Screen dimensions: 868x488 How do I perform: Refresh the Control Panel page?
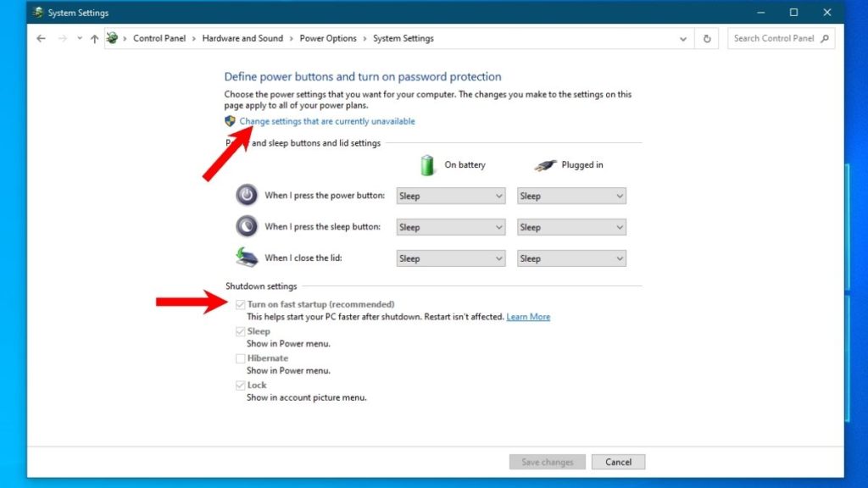point(707,38)
